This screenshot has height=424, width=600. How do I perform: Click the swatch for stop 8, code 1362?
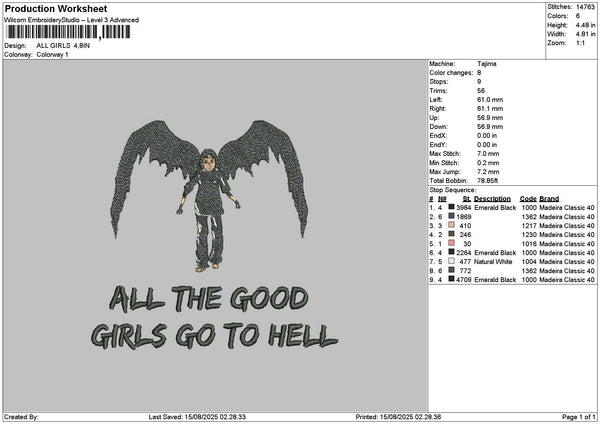[x=452, y=270]
